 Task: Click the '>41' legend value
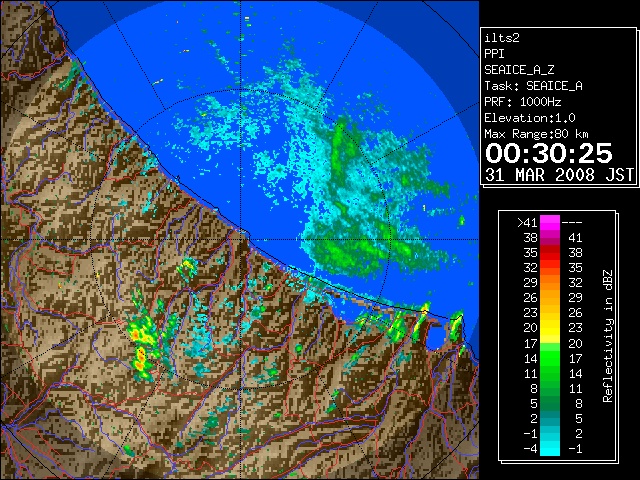[527, 223]
